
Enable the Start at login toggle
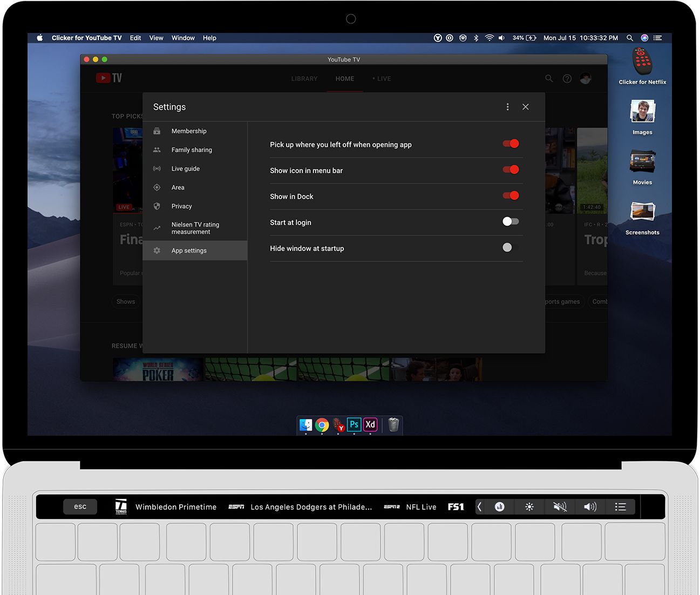click(510, 221)
